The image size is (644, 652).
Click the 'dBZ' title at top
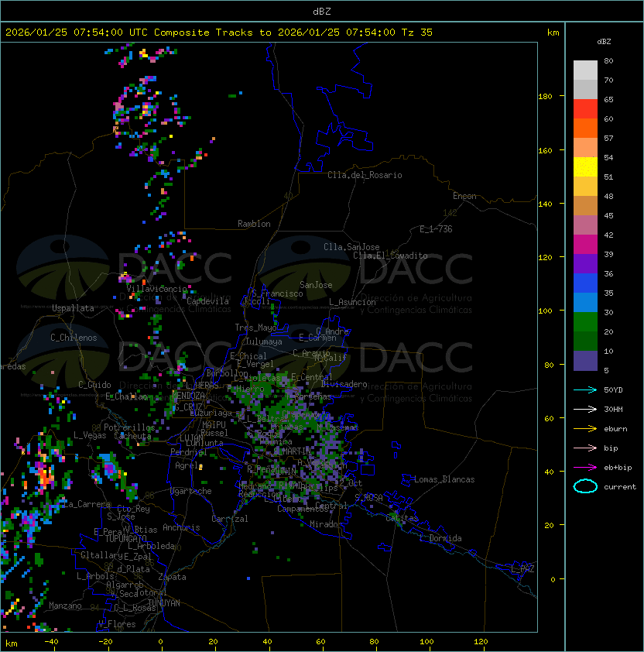click(x=322, y=11)
